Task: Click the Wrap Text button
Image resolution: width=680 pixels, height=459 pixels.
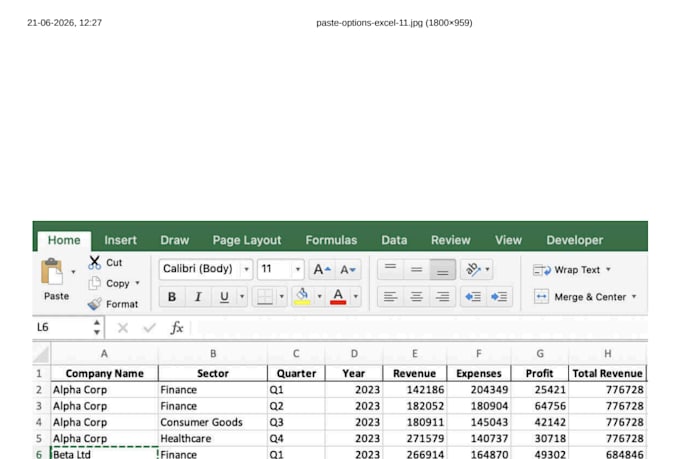Action: click(x=566, y=270)
